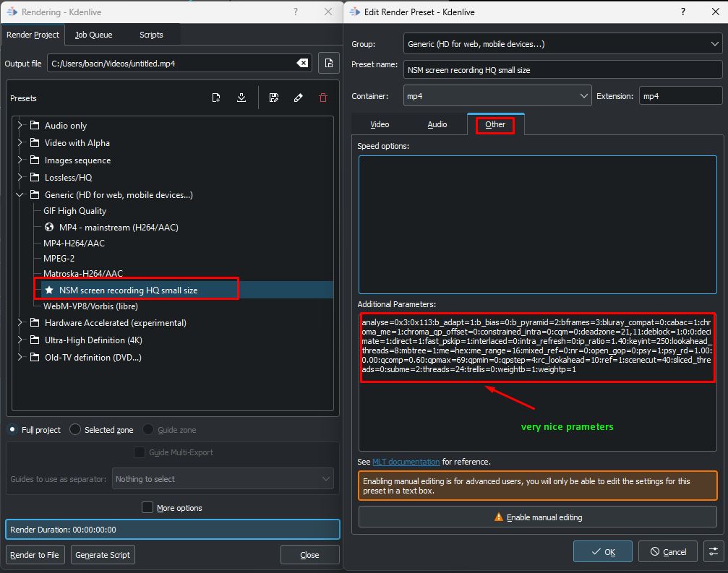Click the settings sliders icon next to Cancel
This screenshot has height=573, width=728.
tap(714, 551)
